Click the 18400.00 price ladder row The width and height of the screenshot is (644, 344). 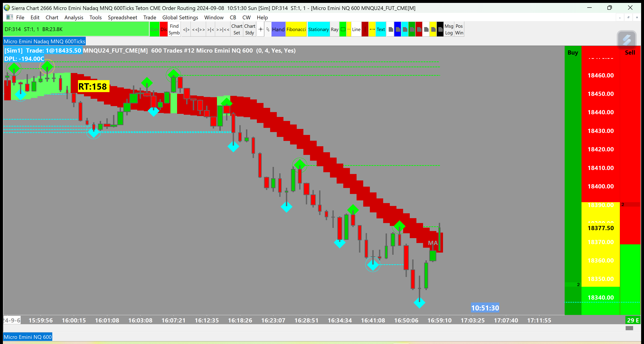[601, 186]
